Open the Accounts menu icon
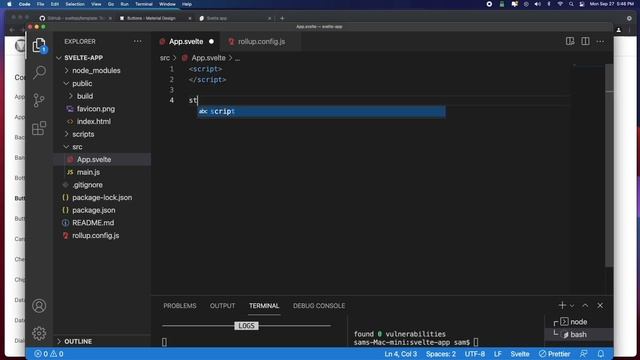 click(x=39, y=306)
